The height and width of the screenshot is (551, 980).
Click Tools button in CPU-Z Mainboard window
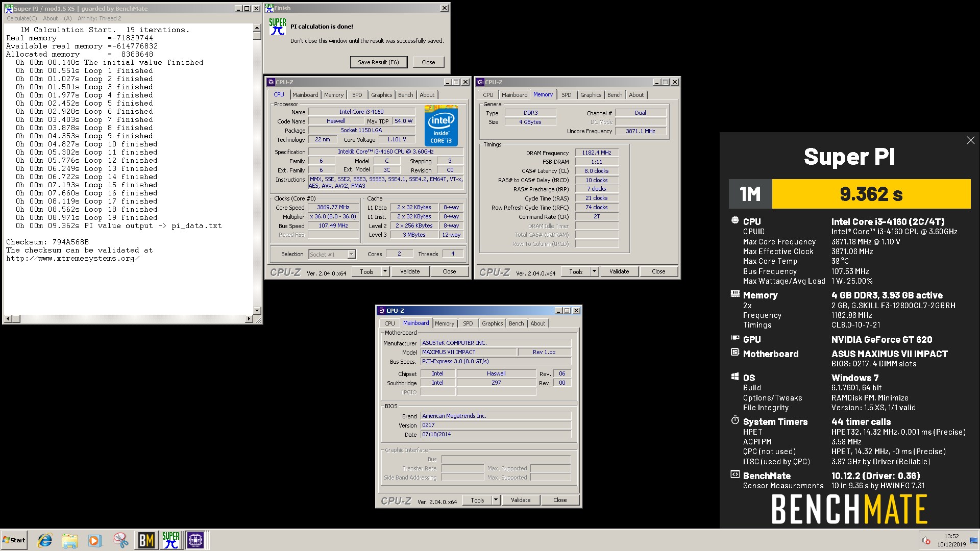click(477, 500)
